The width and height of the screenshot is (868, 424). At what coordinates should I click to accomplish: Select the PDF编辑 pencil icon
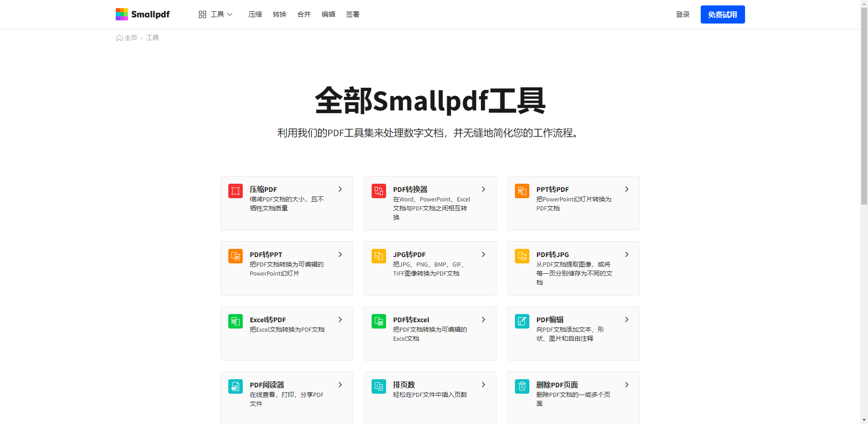(x=522, y=321)
